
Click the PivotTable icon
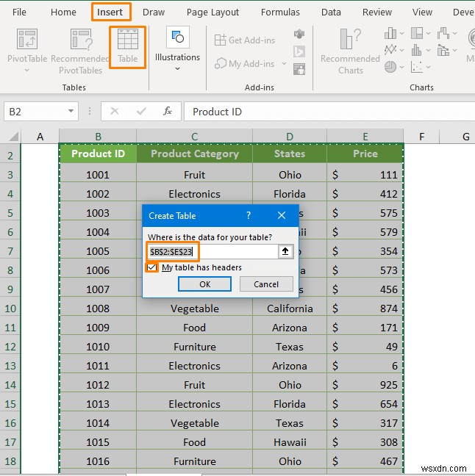(x=27, y=39)
